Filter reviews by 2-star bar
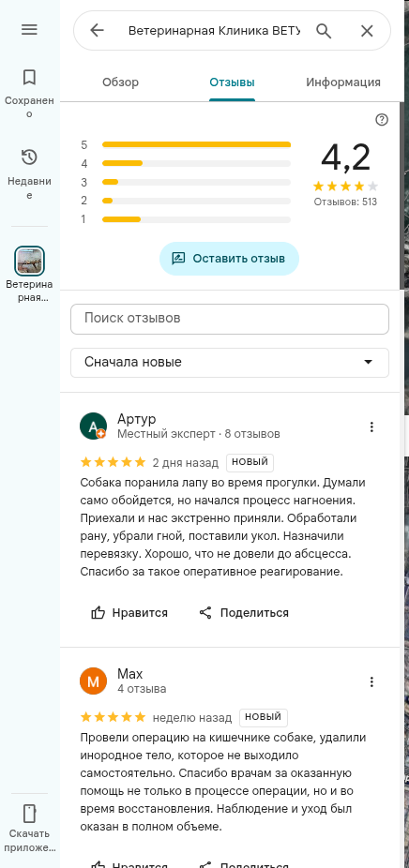409x868 pixels. click(x=187, y=201)
